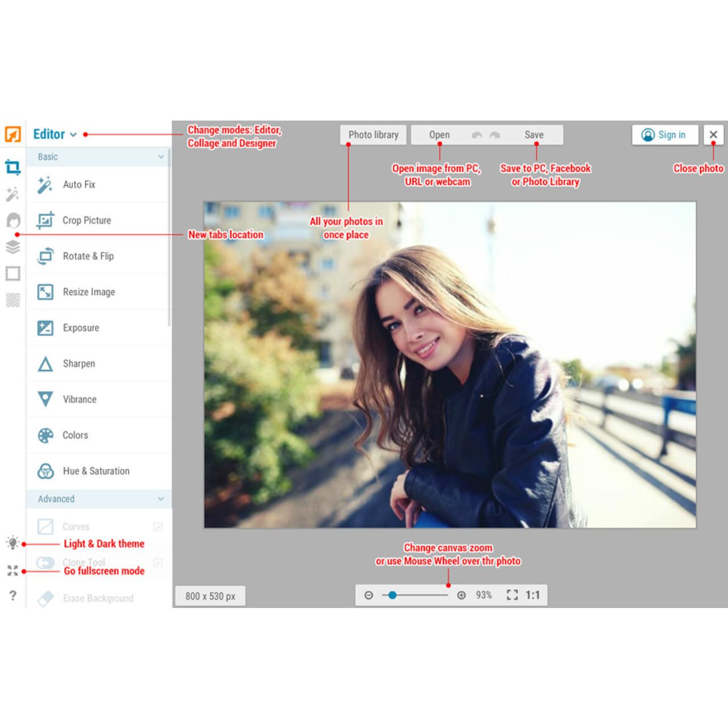728x728 pixels.
Task: Open the Crop Picture tool
Action: (87, 220)
